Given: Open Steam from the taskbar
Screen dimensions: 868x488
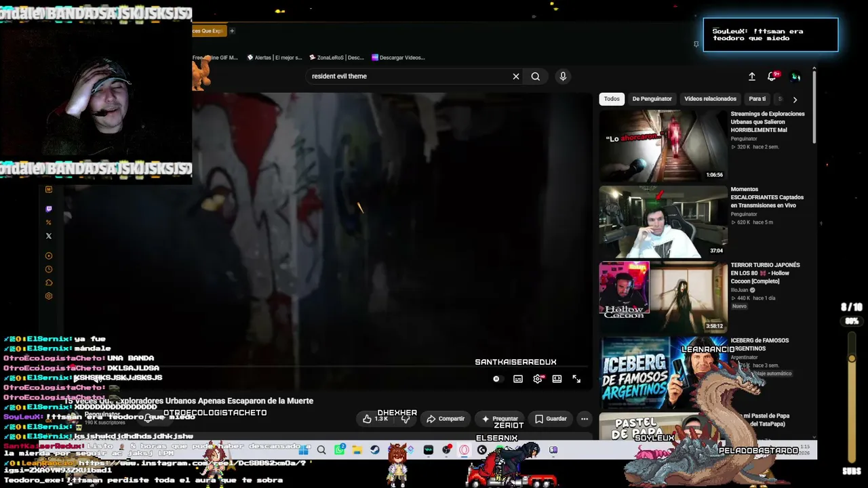Looking at the screenshot, I should point(375,450).
